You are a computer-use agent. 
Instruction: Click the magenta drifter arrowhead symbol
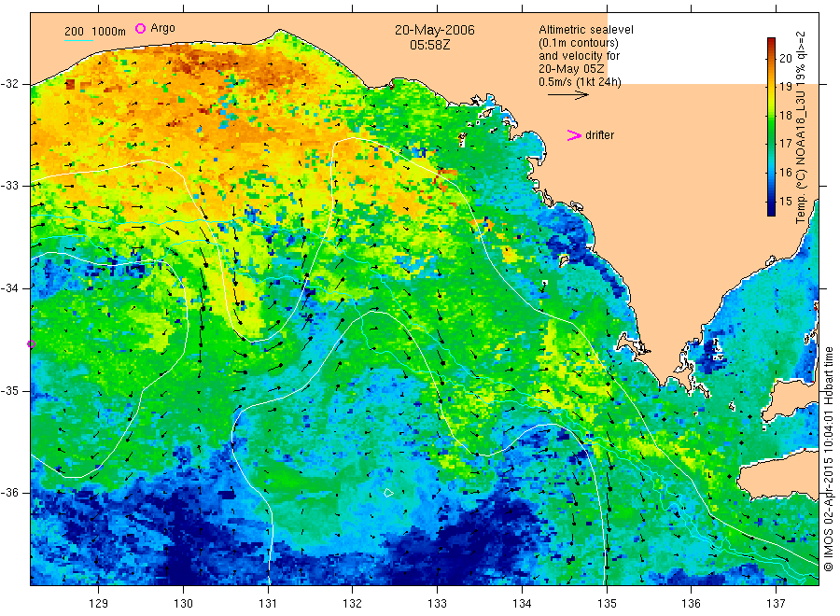click(x=574, y=135)
